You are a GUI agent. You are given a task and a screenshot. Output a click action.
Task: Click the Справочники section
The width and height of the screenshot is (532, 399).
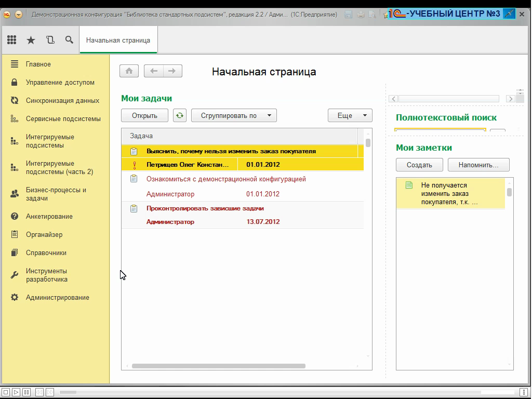(46, 253)
